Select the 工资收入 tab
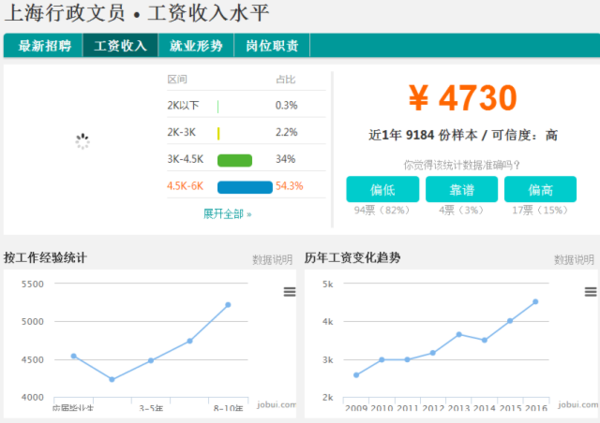600x423 pixels. pyautogui.click(x=121, y=46)
